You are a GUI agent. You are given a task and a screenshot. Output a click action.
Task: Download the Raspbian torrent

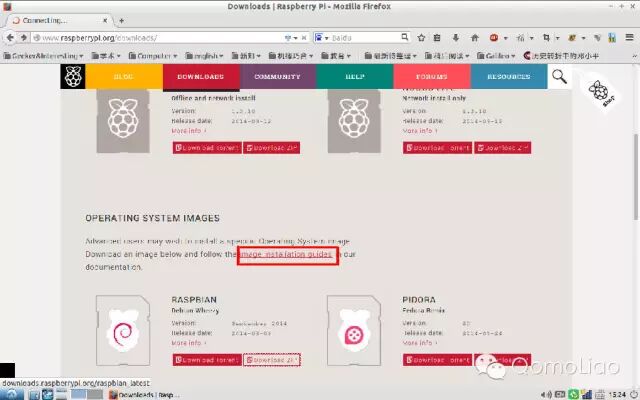tap(207, 360)
